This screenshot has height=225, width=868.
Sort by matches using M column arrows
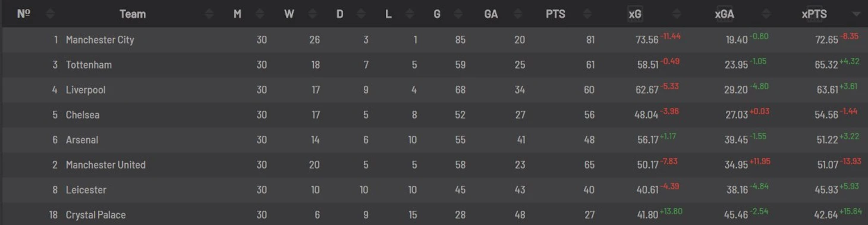tap(260, 14)
